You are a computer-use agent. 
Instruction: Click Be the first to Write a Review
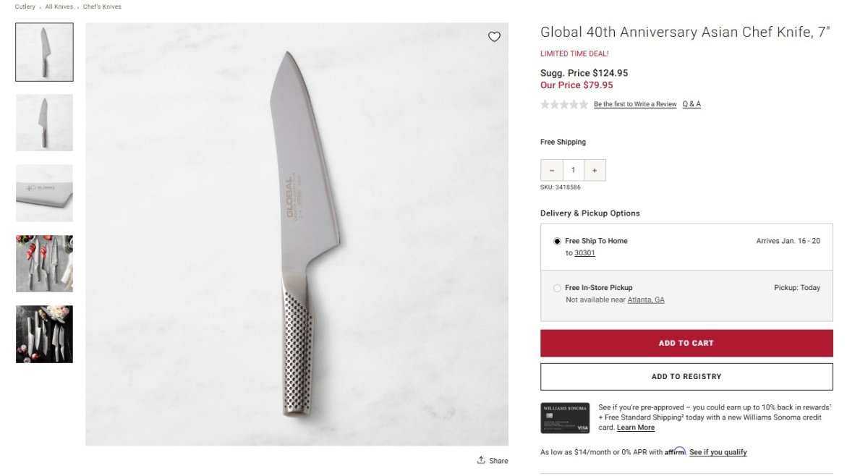click(635, 104)
